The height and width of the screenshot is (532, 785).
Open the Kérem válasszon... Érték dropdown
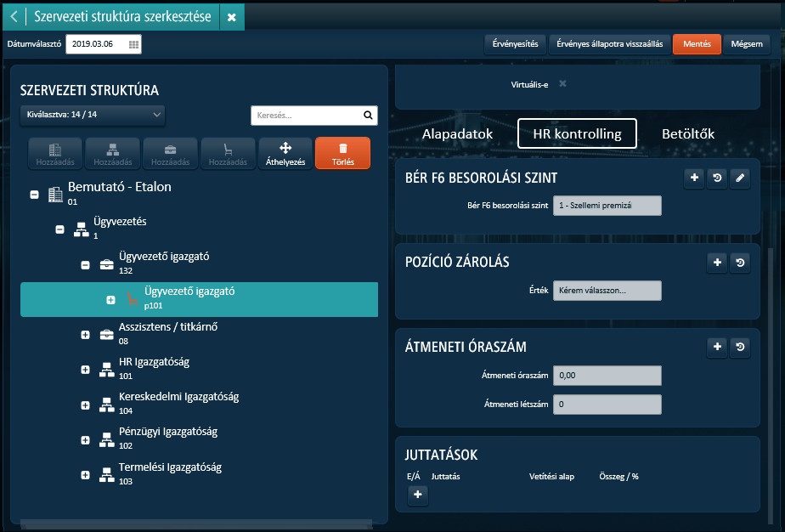click(x=607, y=291)
